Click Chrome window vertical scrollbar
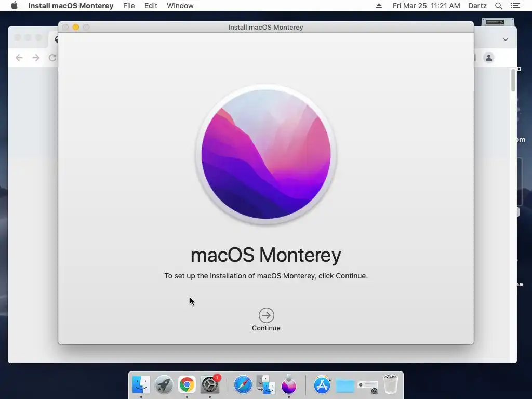Image resolution: width=532 pixels, height=399 pixels. pyautogui.click(x=513, y=80)
